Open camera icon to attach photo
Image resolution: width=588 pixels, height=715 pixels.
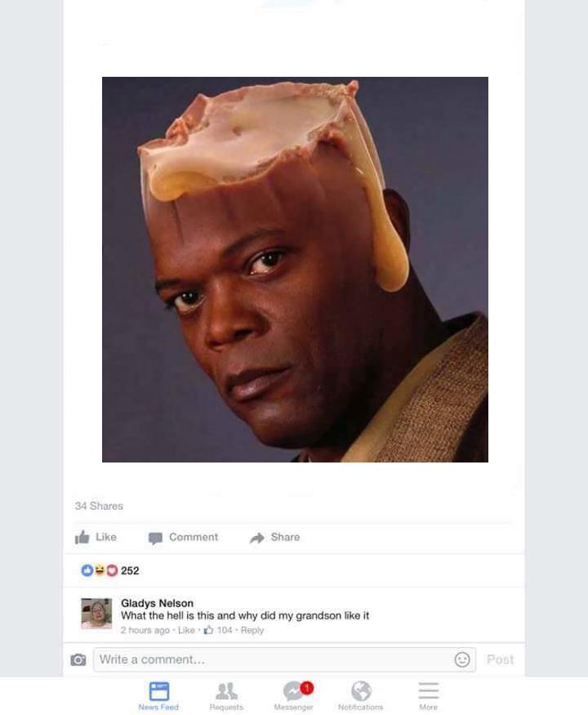point(78,659)
